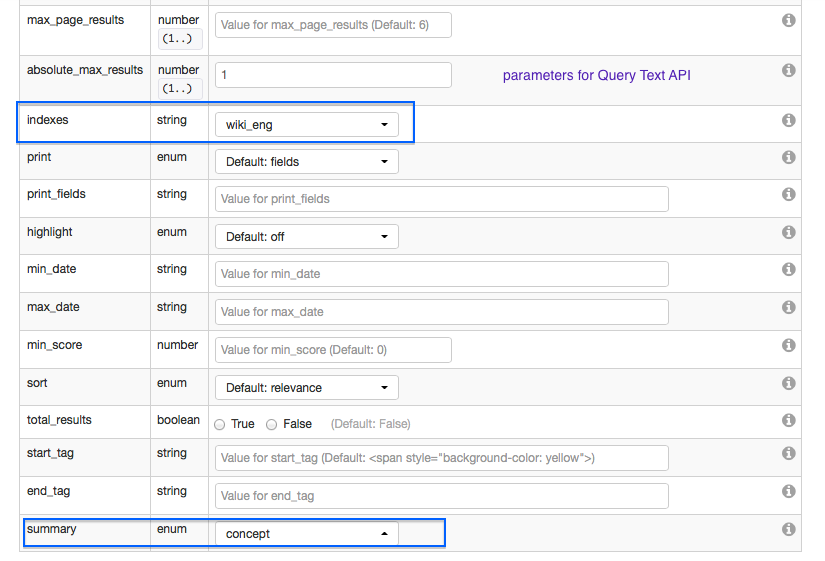Show info for the indexes parameter
The width and height of the screenshot is (825, 561).
788,120
